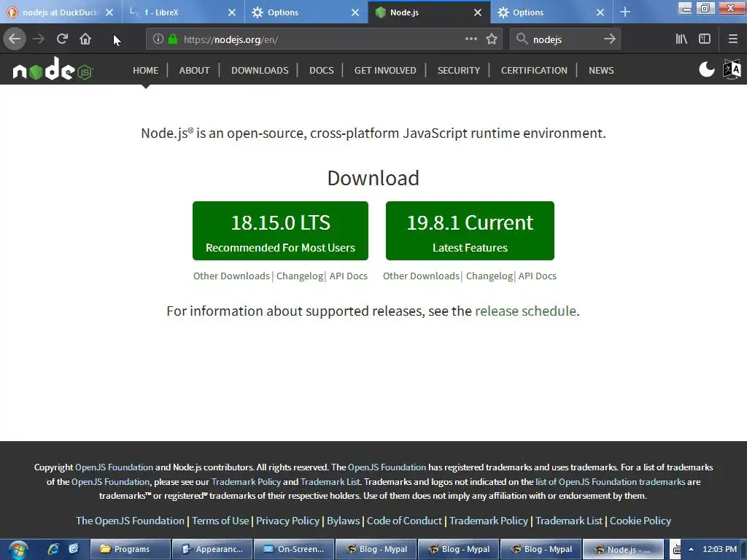Click the search magnifier icon

click(522, 39)
